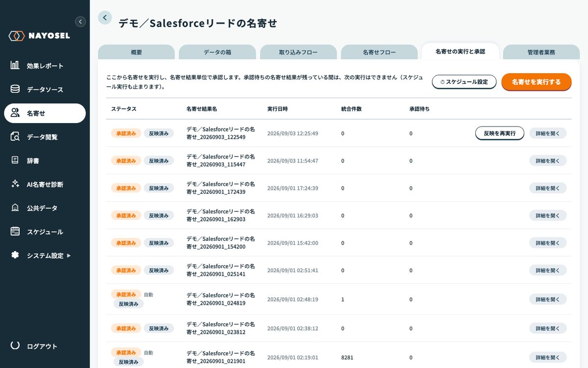Click the スケジュール calendar icon
Screen dimensions: 588x368
(15, 232)
